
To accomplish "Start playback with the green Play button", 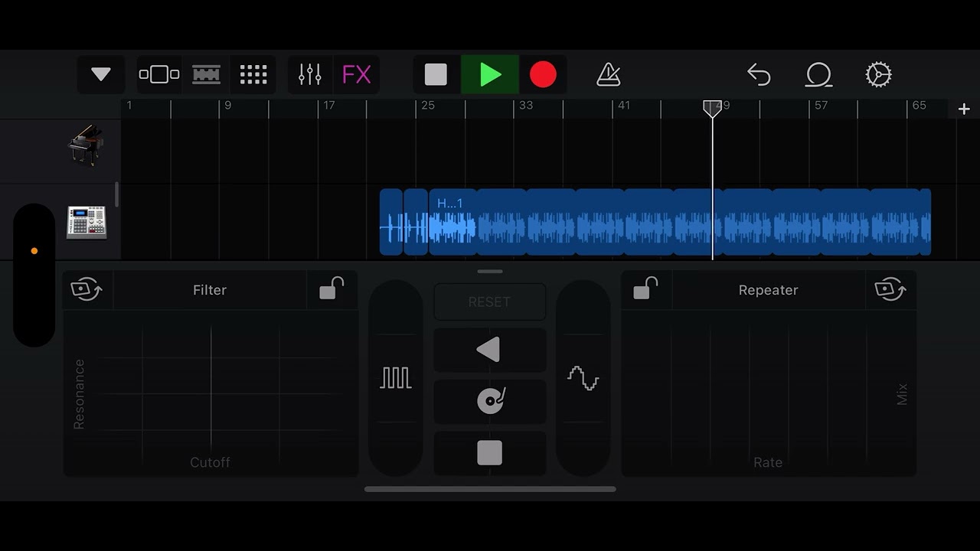I will coord(490,74).
